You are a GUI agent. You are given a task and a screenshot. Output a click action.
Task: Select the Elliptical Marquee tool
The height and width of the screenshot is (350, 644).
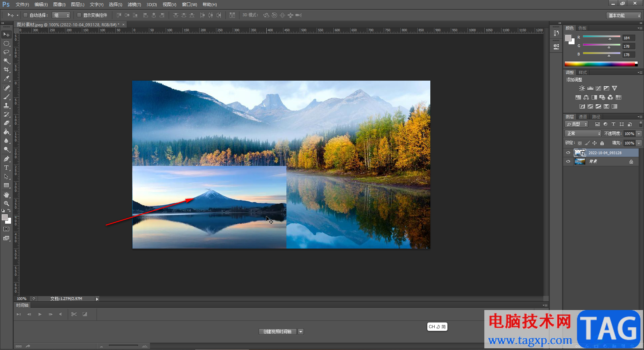pos(6,43)
